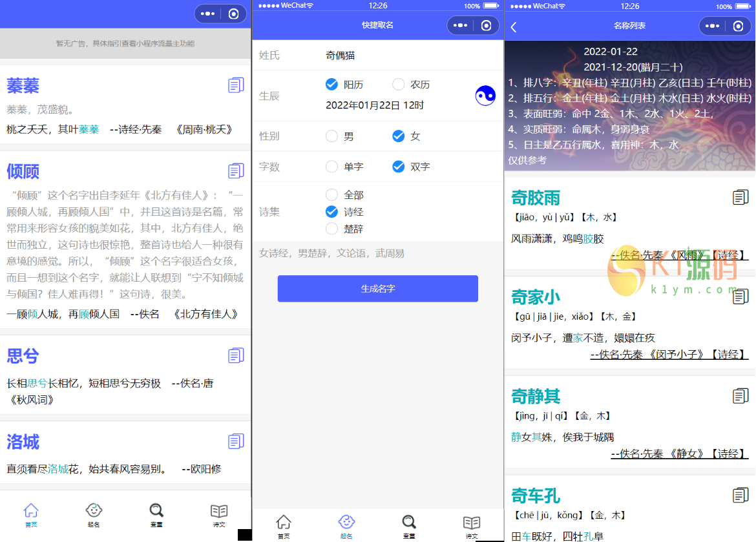Select 起名 tab in left screen
Screen dimensions: 756x542
tap(94, 515)
